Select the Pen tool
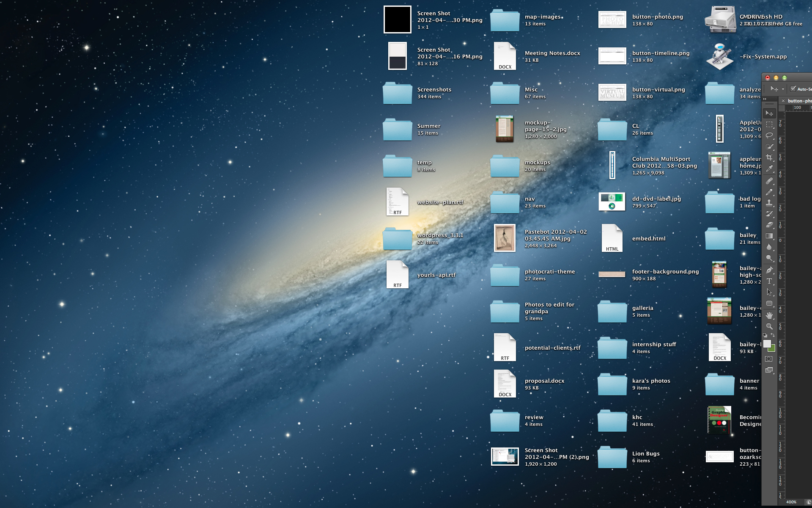The height and width of the screenshot is (508, 812). tap(769, 270)
